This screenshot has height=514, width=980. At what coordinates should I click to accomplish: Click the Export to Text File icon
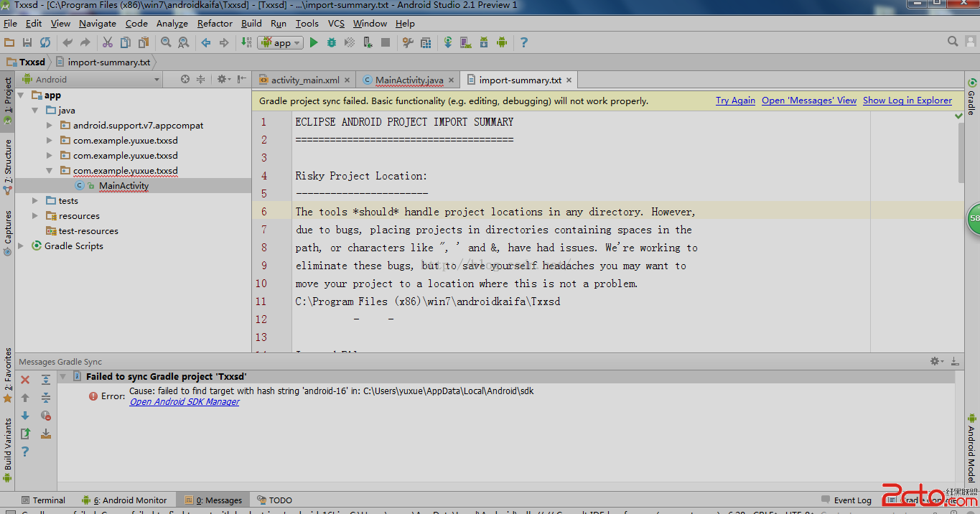click(x=26, y=434)
